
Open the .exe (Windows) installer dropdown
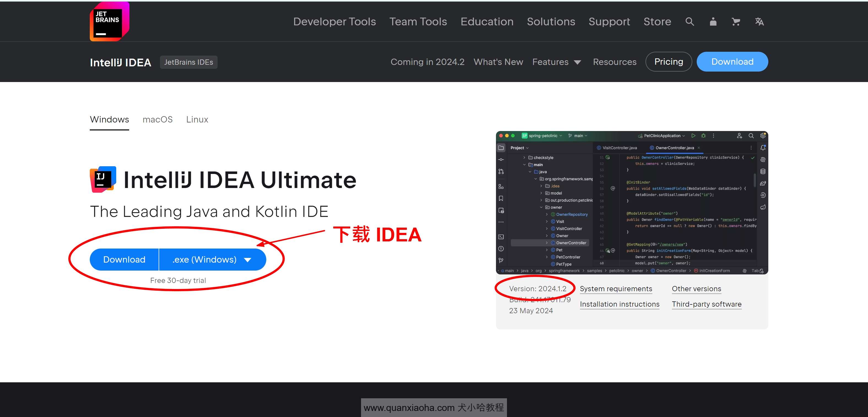(212, 259)
